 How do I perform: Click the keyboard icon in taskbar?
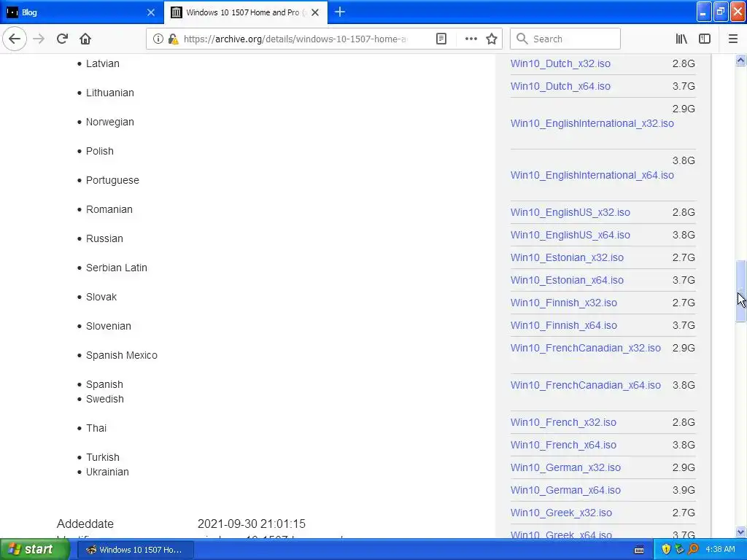pos(639,550)
